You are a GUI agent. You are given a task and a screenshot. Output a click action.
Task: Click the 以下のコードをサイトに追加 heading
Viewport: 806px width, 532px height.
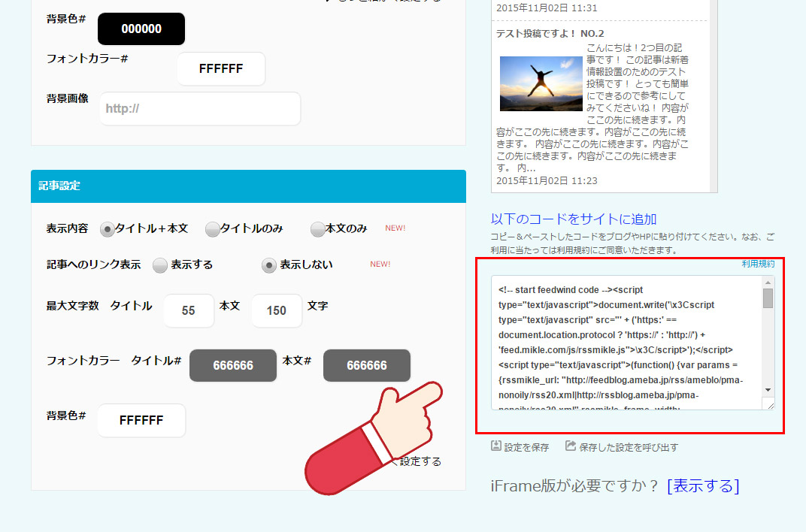point(574,219)
